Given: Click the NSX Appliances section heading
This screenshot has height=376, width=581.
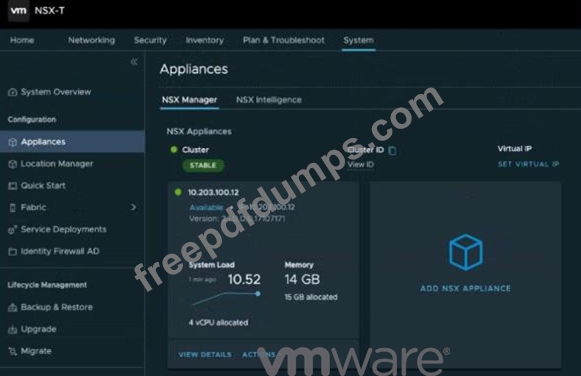Looking at the screenshot, I should click(x=199, y=132).
